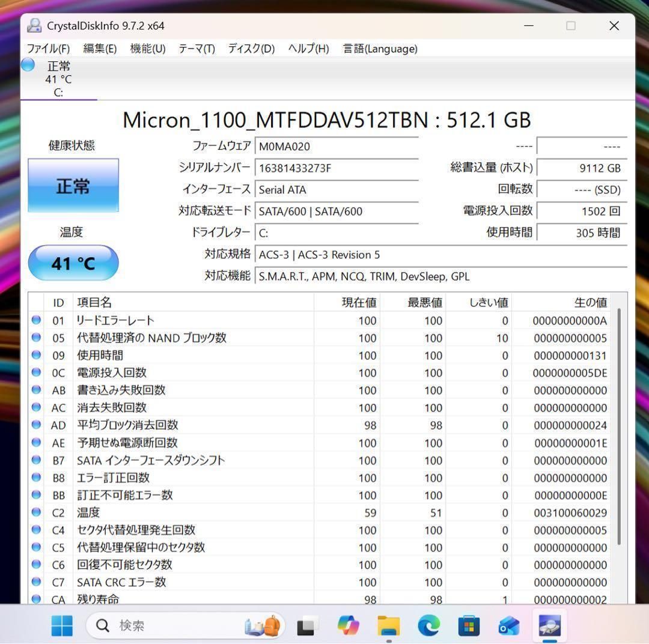Open Copilot from the taskbar

349,625
